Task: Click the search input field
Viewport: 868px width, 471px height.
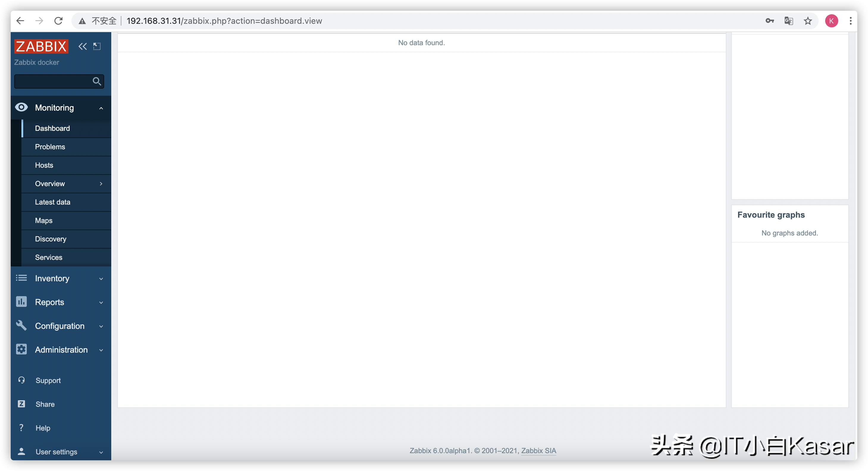Action: pos(55,81)
